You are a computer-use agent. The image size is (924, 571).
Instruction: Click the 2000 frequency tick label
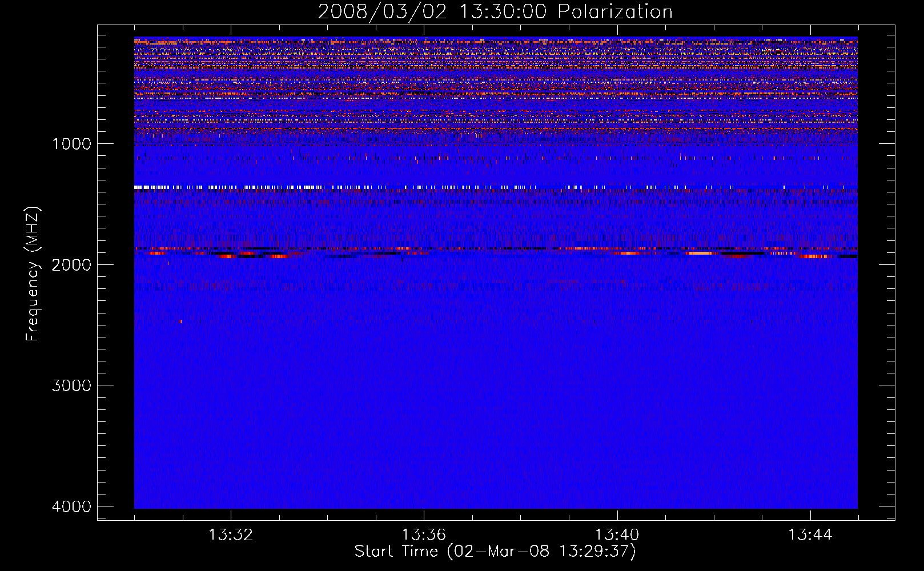(71, 264)
